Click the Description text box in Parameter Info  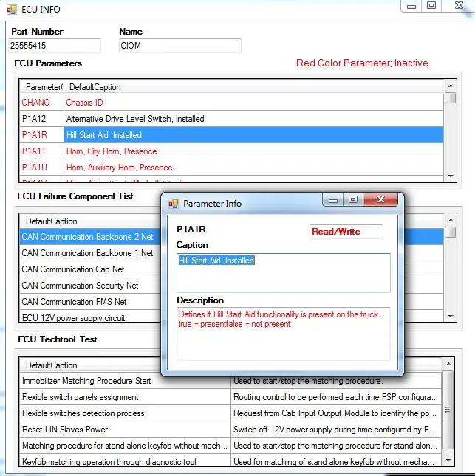283,334
